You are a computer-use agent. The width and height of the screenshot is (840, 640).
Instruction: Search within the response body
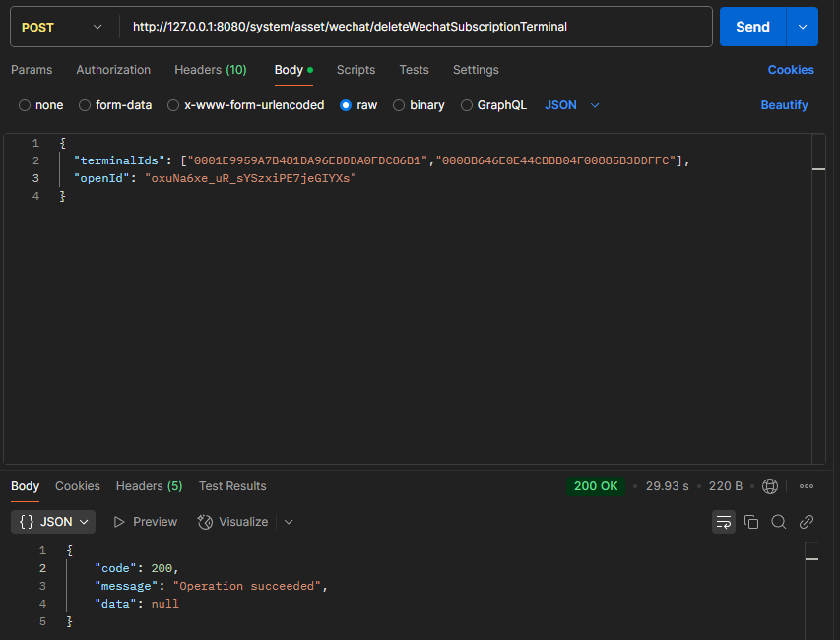pyautogui.click(x=779, y=522)
